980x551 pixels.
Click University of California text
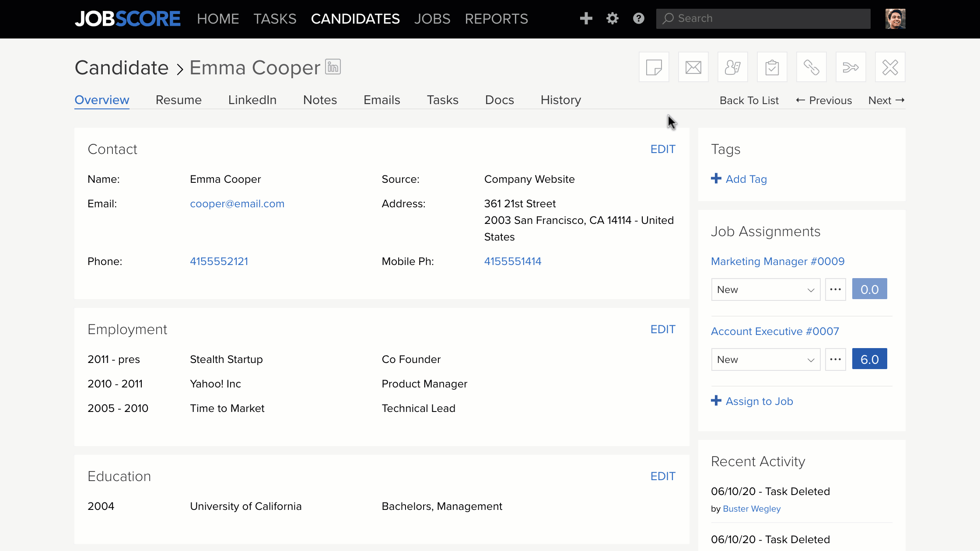pos(245,506)
